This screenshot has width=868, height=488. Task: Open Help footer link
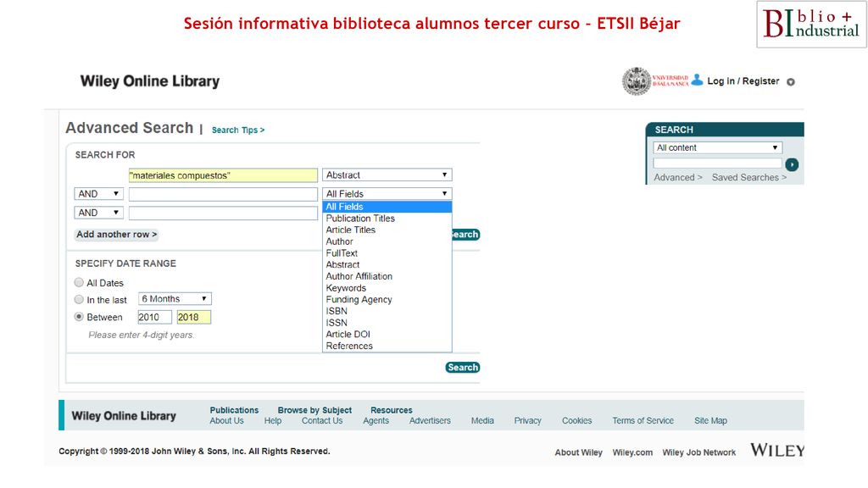point(273,420)
